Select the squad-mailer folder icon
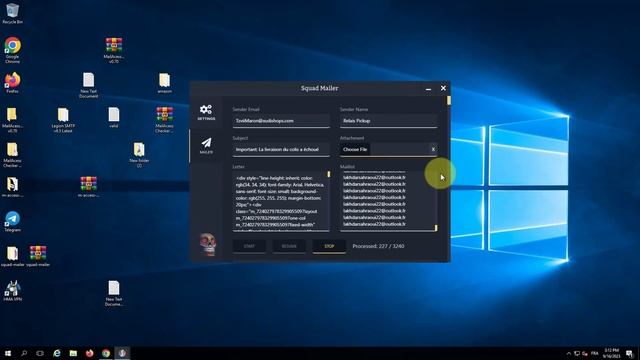Image resolution: width=640 pixels, height=360 pixels. tap(12, 256)
